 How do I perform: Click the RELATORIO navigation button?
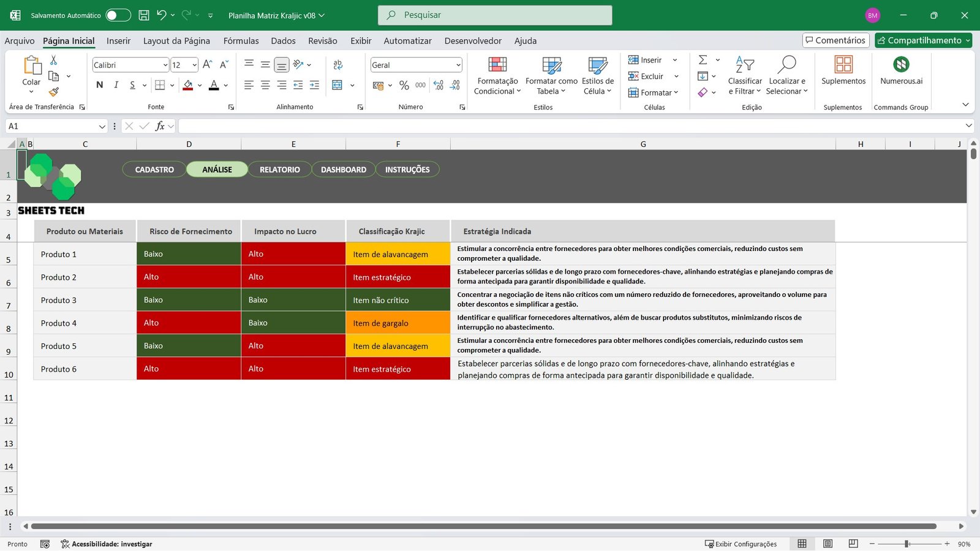pos(280,170)
